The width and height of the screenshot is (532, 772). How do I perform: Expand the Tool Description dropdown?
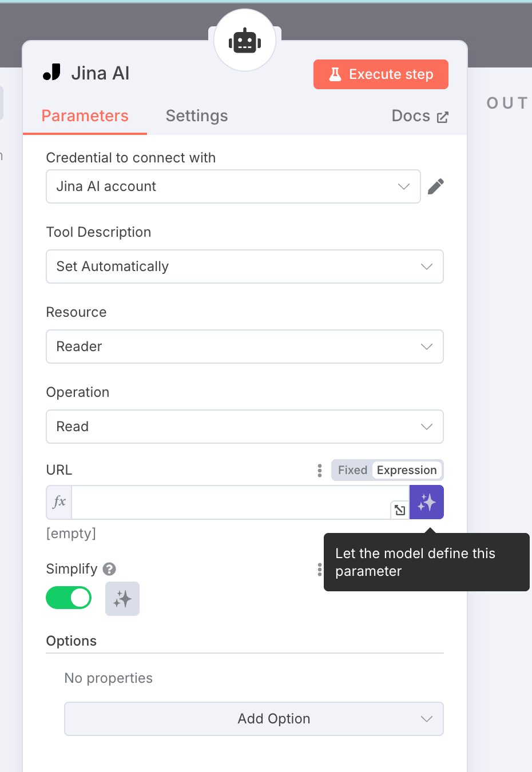(x=245, y=266)
